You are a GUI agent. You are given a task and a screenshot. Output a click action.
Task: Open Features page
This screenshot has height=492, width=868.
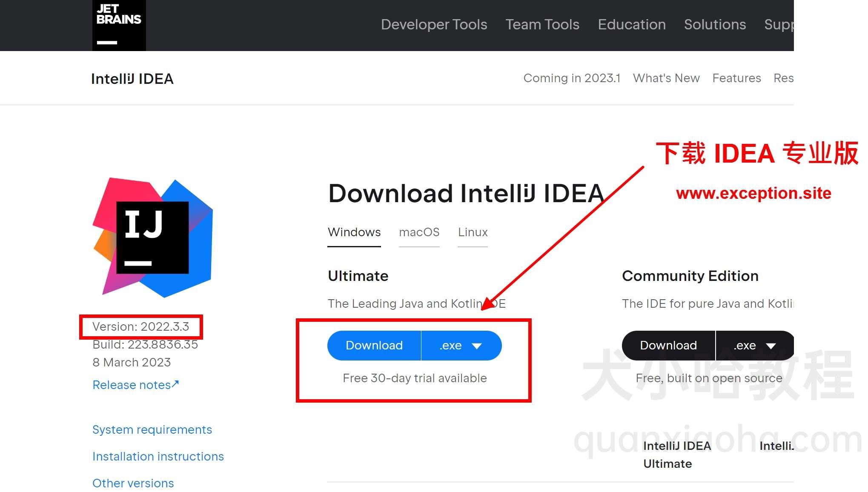pyautogui.click(x=736, y=78)
